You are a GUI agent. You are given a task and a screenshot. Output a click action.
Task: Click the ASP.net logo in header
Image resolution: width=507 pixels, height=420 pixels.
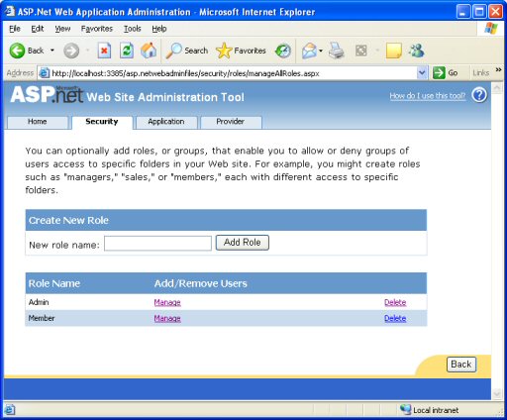[x=47, y=95]
